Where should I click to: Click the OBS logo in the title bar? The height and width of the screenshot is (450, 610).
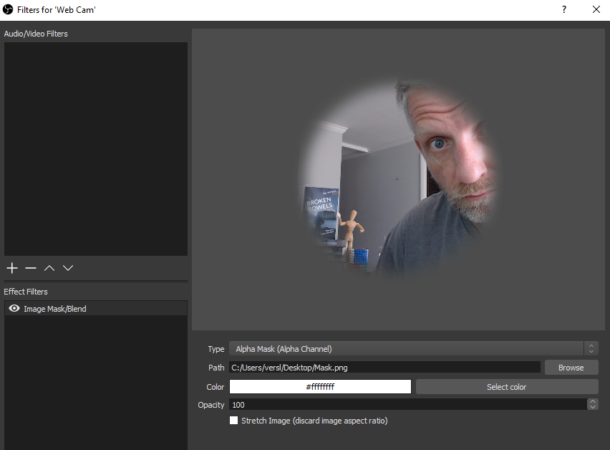pyautogui.click(x=8, y=9)
